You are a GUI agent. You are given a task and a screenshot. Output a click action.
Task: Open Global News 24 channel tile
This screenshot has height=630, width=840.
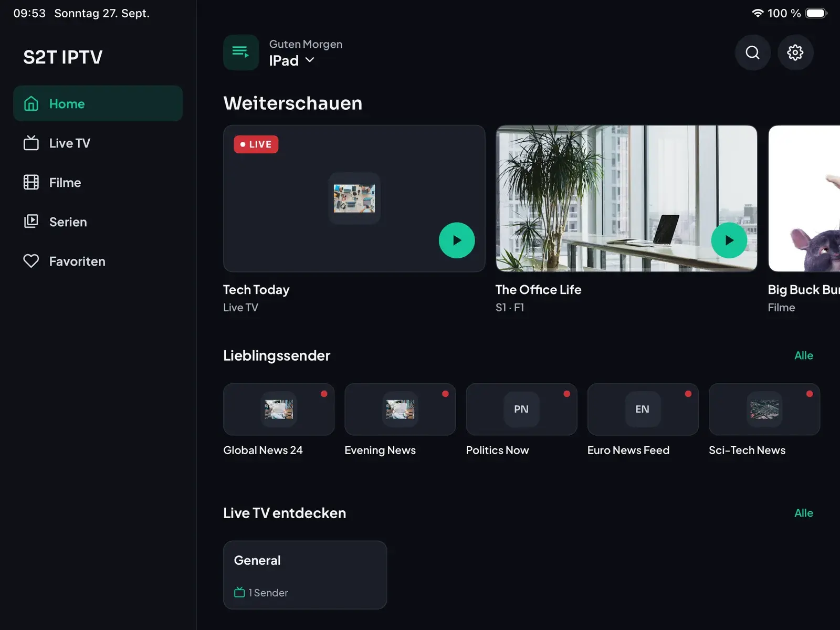coord(279,409)
